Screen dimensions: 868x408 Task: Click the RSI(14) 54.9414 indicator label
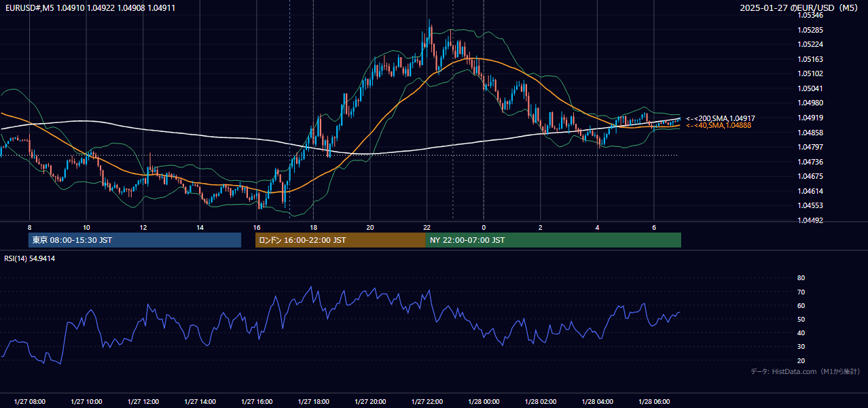(x=30, y=258)
